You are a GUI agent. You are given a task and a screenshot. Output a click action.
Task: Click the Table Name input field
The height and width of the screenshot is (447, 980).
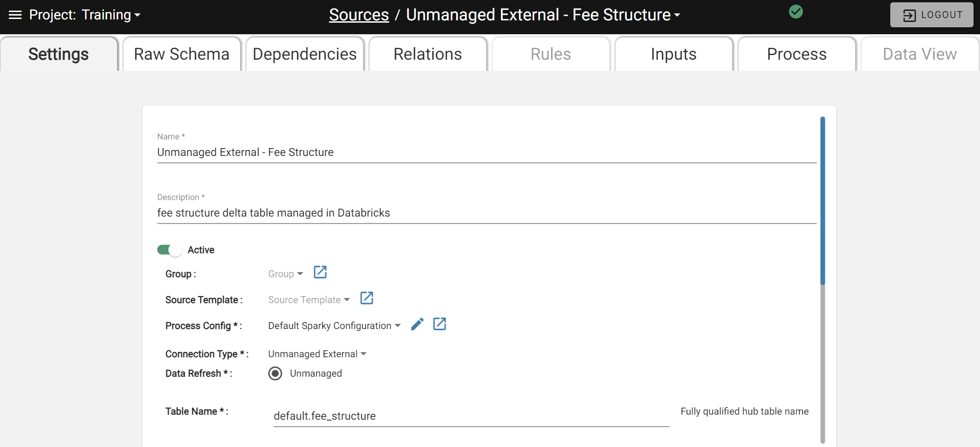471,416
